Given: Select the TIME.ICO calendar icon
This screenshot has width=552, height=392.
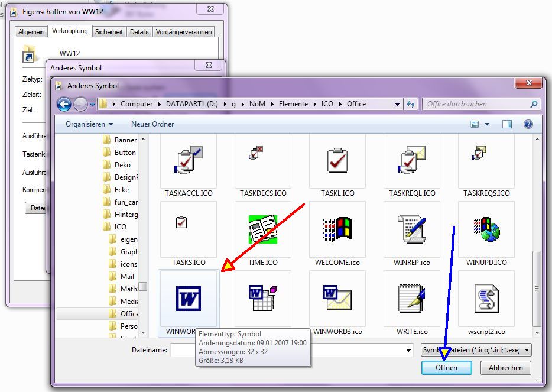Looking at the screenshot, I should coord(263,234).
